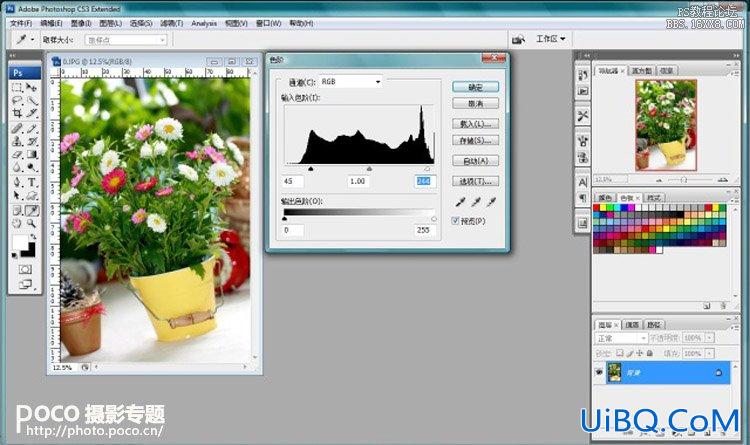The height and width of the screenshot is (445, 750).
Task: Toggle Quick Mask mode button
Action: click(x=25, y=269)
